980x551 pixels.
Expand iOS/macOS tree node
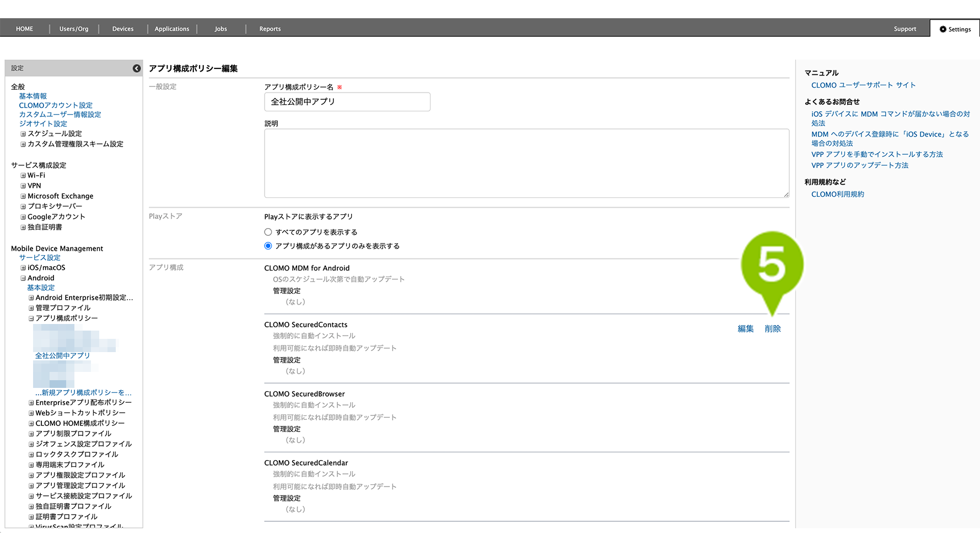[x=23, y=268]
